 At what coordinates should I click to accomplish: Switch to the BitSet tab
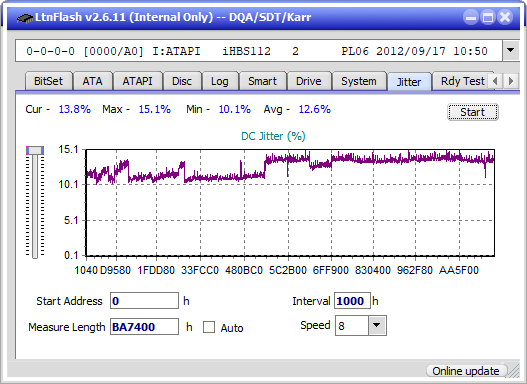[48, 81]
